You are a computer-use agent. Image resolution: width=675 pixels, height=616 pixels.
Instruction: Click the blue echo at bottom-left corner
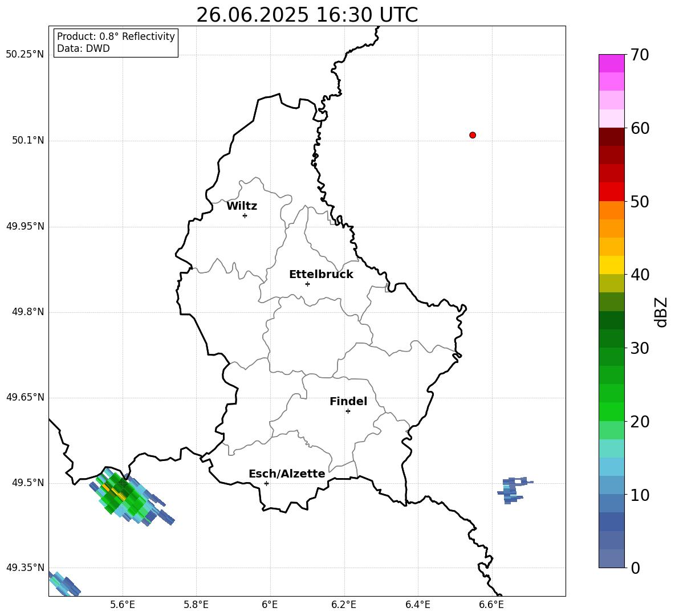[x=64, y=584]
